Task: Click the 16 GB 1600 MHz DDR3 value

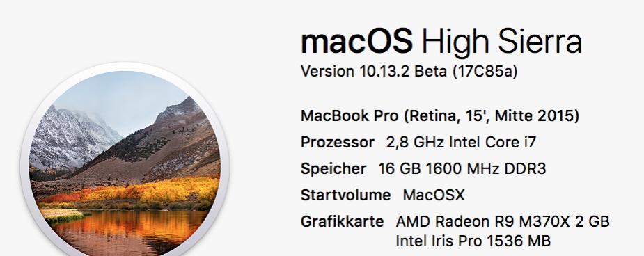Action: 462,169
